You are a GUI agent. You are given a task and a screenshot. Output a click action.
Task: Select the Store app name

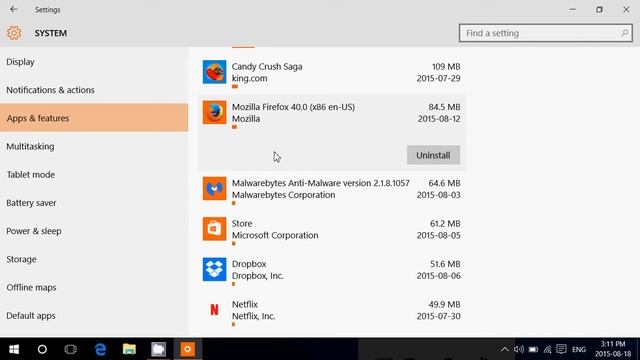click(242, 224)
